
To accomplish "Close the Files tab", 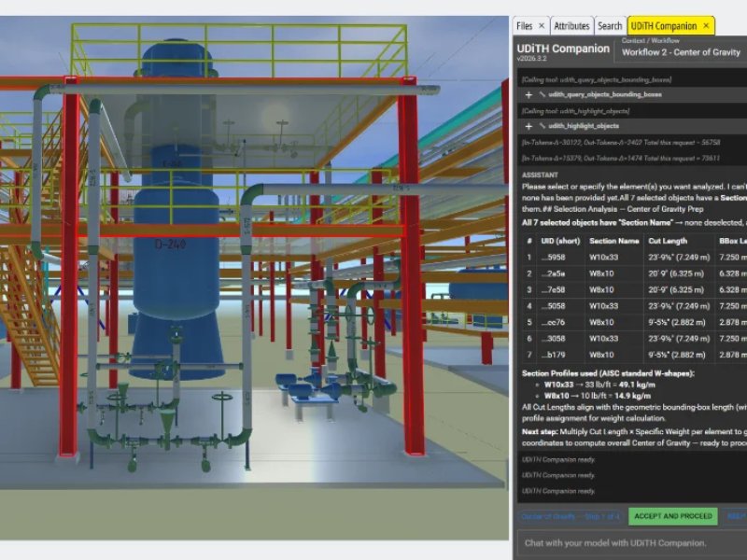I will [x=542, y=26].
